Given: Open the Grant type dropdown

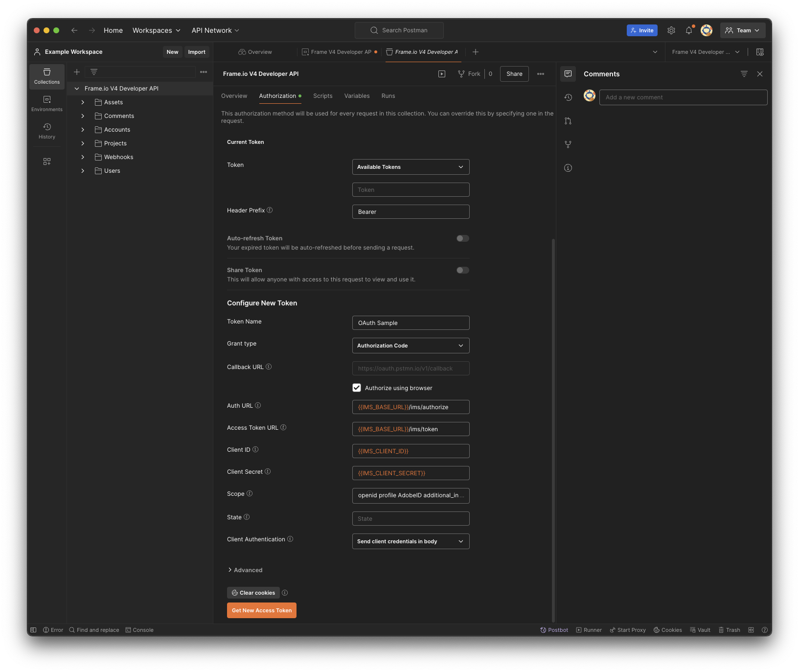Looking at the screenshot, I should (x=410, y=345).
